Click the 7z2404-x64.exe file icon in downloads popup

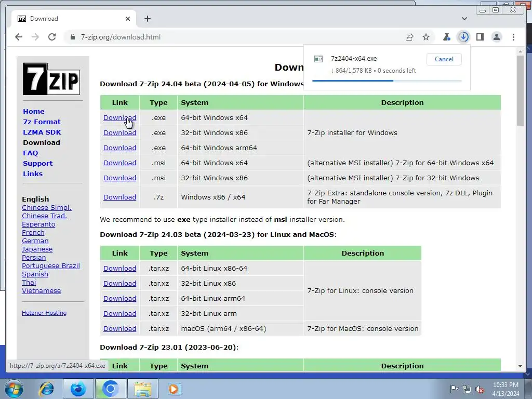coord(318,59)
